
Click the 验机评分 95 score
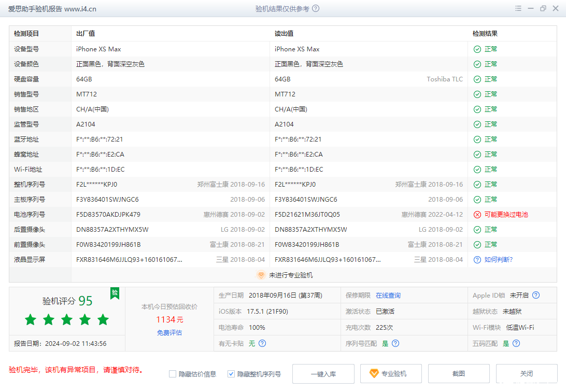pyautogui.click(x=67, y=301)
